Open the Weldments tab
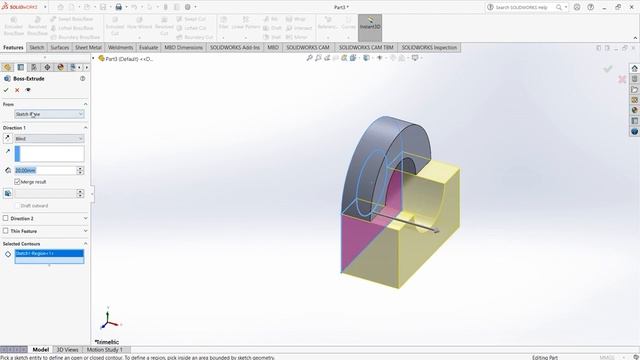This screenshot has height=360, width=640. click(x=120, y=48)
